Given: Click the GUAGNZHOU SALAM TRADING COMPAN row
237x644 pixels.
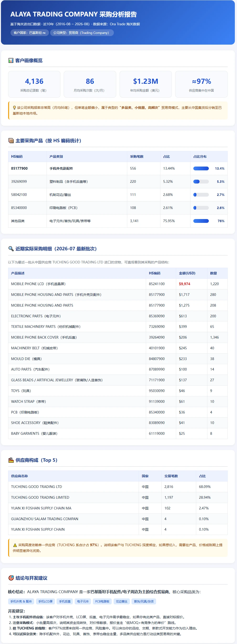Looking at the screenshot, I should click(118, 519).
